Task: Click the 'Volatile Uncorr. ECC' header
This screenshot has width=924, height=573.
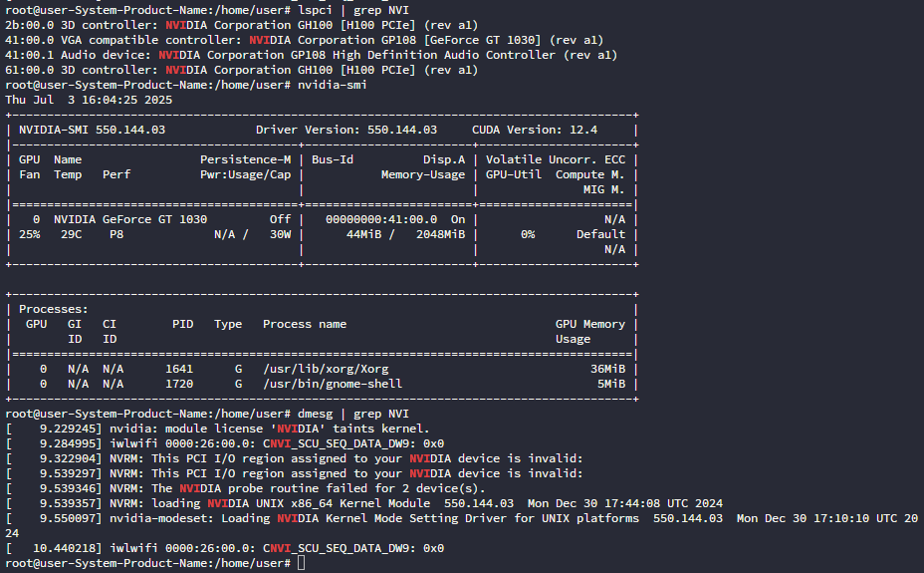Action: [556, 159]
